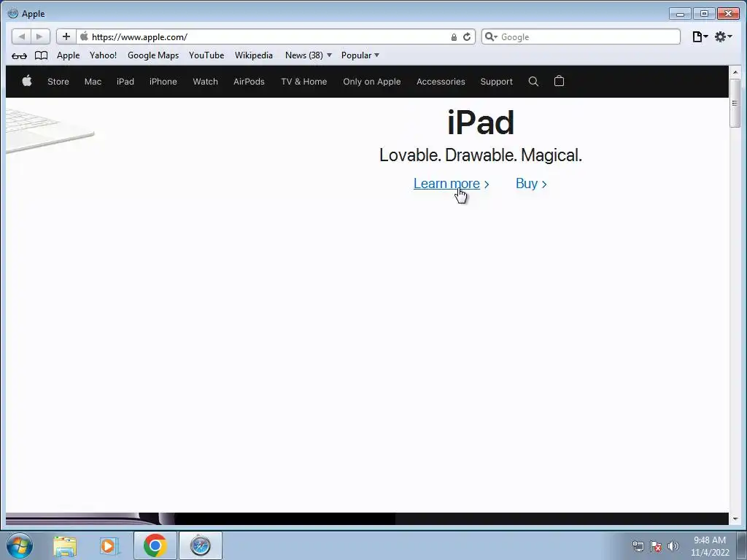The width and height of the screenshot is (747, 560).
Task: Follow the iPad Buy link
Action: [531, 183]
